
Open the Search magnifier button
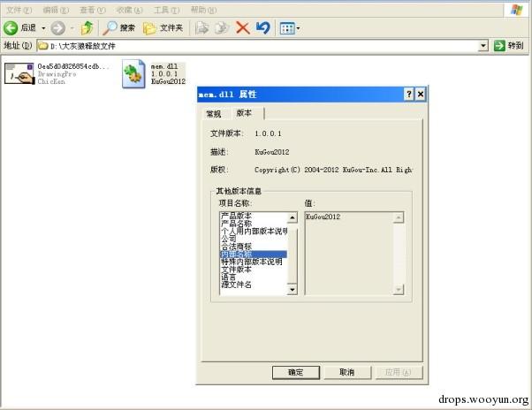[118, 28]
